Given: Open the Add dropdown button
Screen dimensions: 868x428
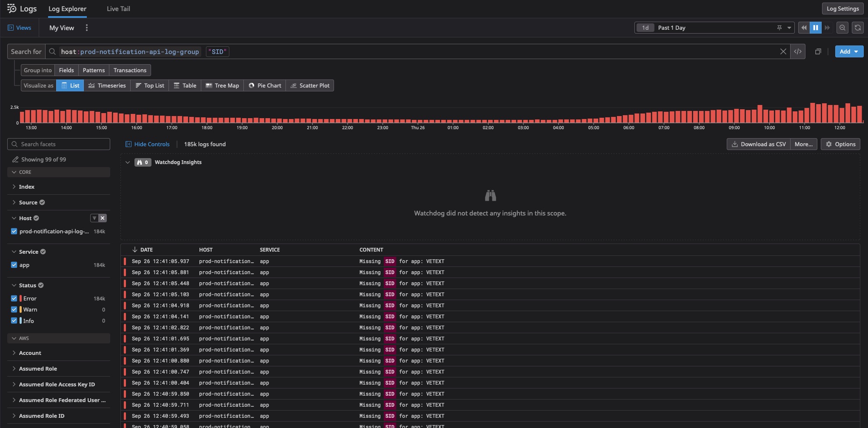Looking at the screenshot, I should (849, 51).
